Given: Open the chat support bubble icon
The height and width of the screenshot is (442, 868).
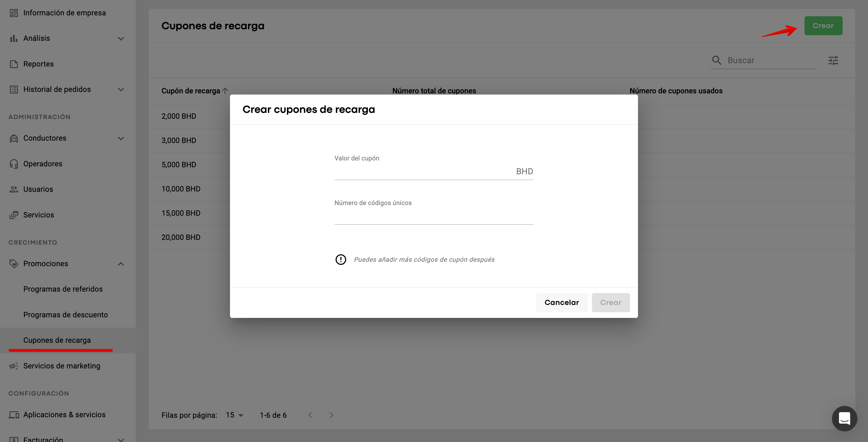Looking at the screenshot, I should point(844,418).
